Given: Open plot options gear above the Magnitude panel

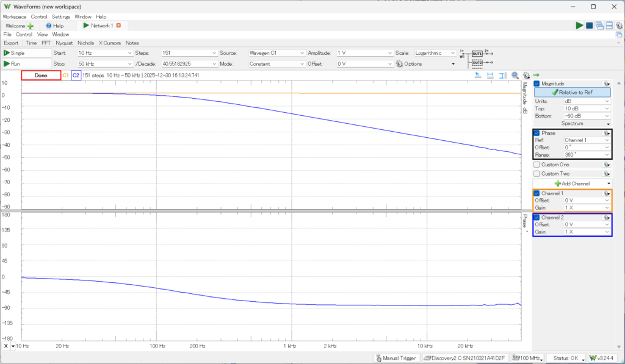Looking at the screenshot, I should (526, 76).
